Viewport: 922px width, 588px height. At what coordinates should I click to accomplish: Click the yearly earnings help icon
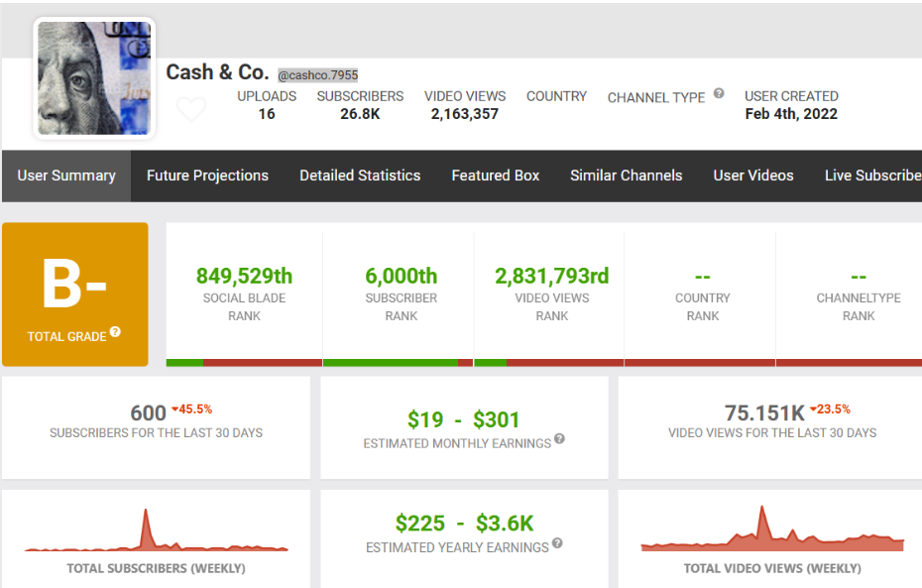[557, 543]
